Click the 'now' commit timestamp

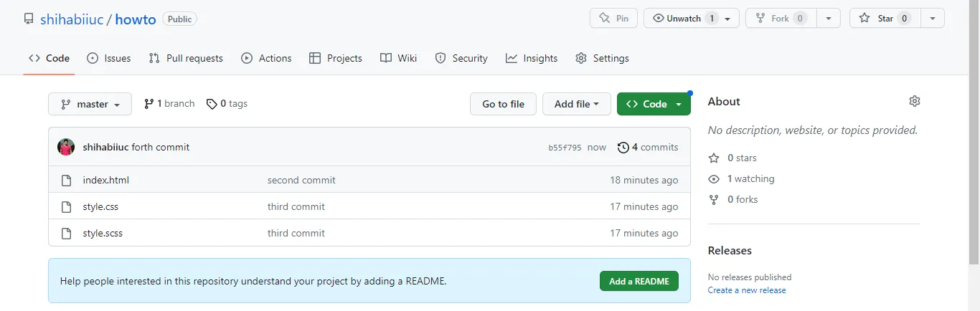(596, 147)
